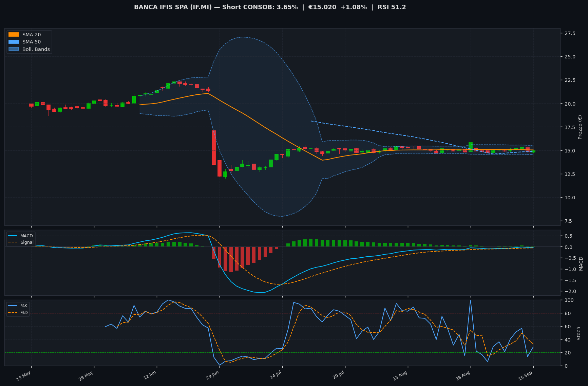Click the 17.5 price axis label

570,127
